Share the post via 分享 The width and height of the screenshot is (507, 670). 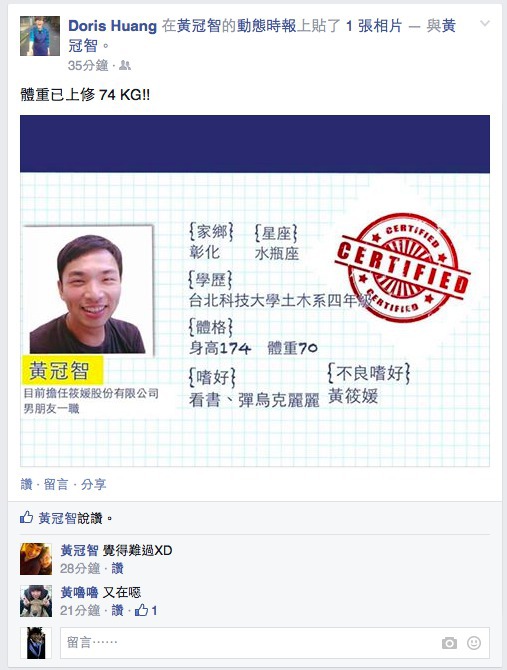tap(94, 484)
